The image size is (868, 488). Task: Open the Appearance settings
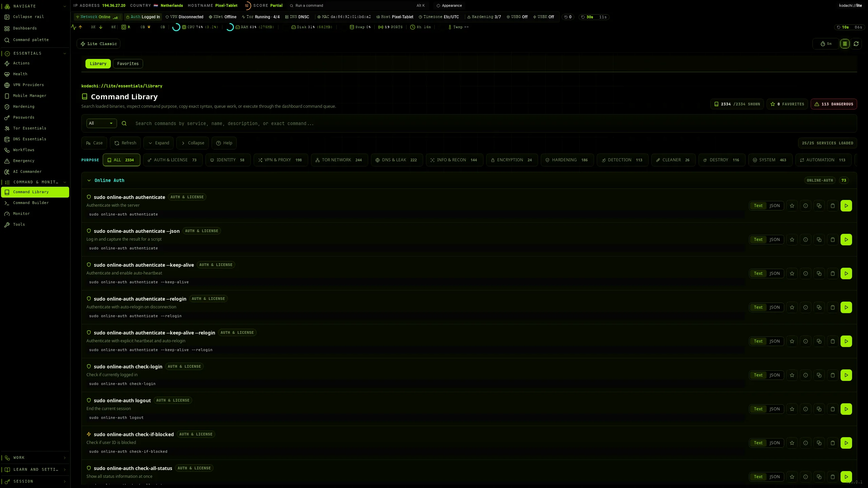pyautogui.click(x=449, y=5)
